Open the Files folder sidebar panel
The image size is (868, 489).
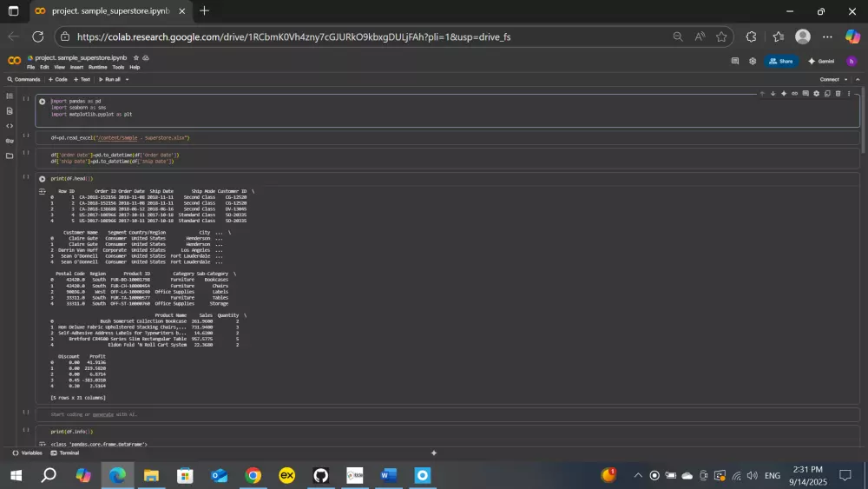pyautogui.click(x=10, y=155)
